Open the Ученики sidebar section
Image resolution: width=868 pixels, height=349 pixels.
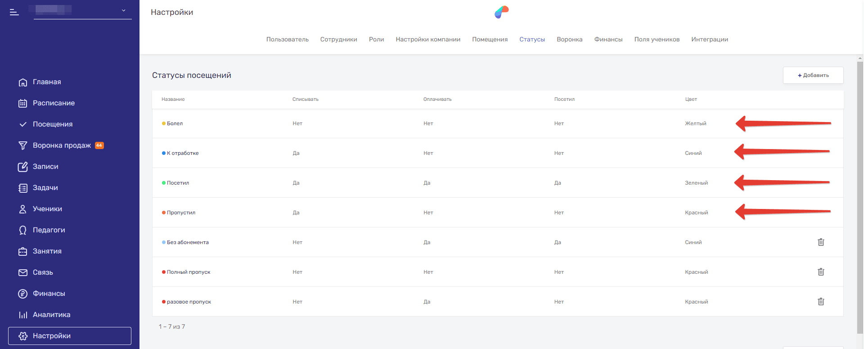pos(47,209)
